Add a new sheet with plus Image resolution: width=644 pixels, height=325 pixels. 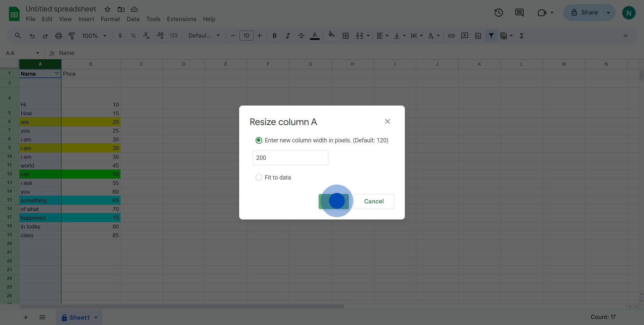[25, 317]
